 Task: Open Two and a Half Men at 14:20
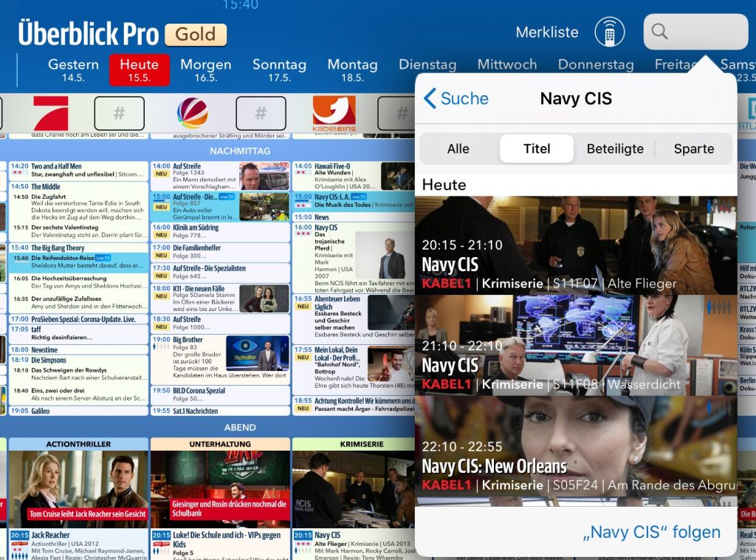tap(78, 170)
